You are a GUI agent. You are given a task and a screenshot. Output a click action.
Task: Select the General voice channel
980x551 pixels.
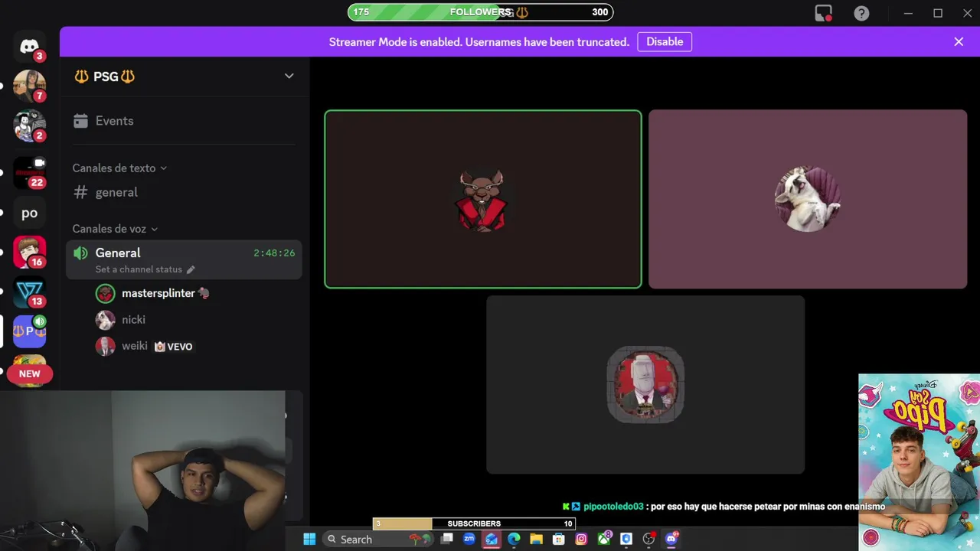coord(183,259)
